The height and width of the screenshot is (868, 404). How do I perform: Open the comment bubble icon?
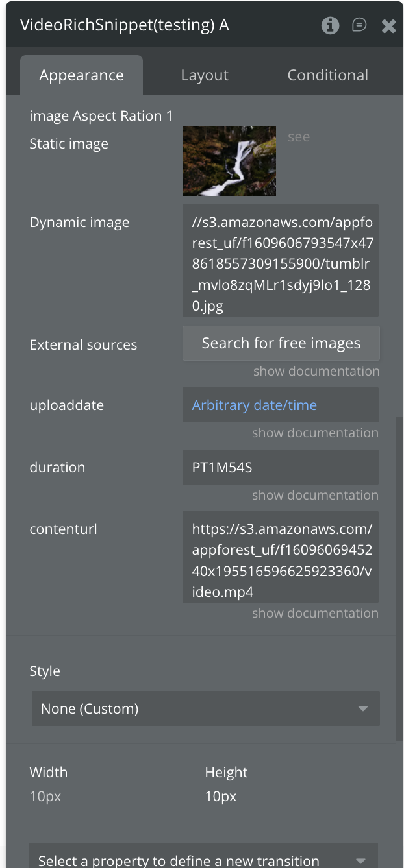point(359,25)
